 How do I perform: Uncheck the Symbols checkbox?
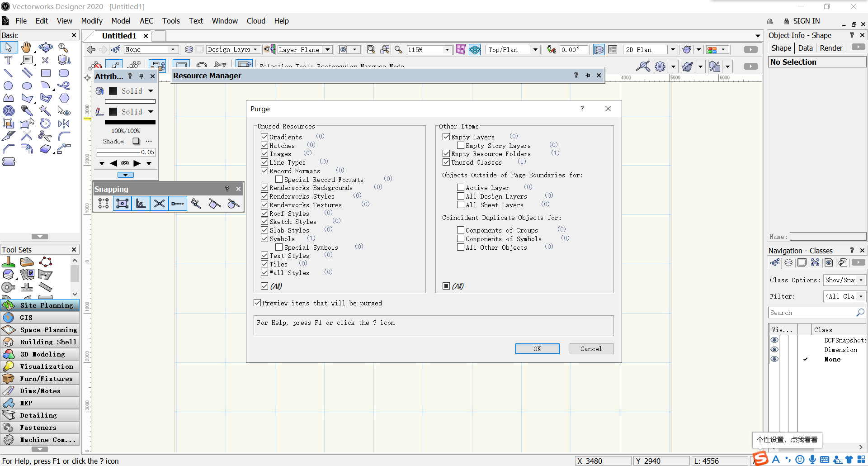point(264,238)
